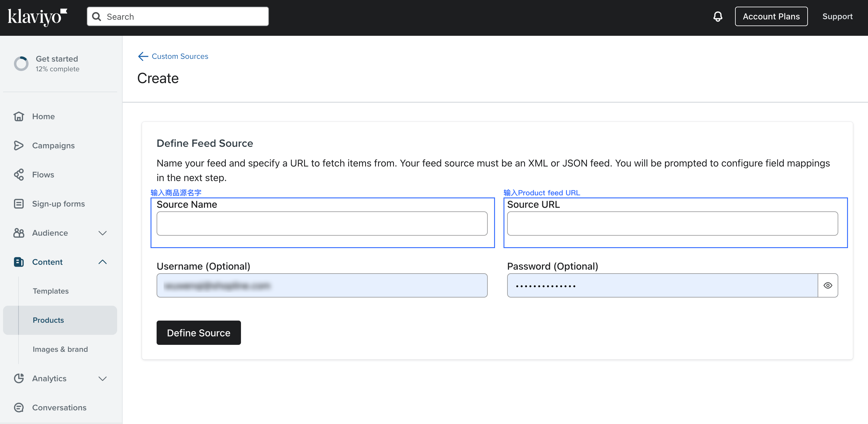Show password with the eye icon
Screen dimensions: 868x424
(x=828, y=285)
